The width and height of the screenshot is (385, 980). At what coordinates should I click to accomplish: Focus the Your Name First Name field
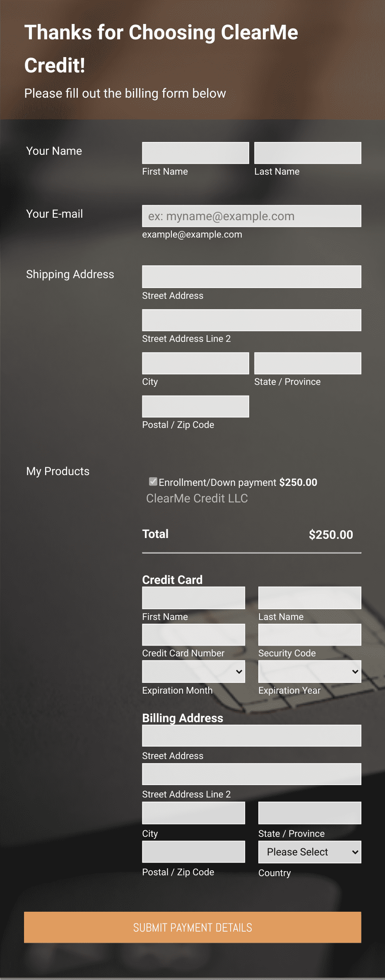196,153
